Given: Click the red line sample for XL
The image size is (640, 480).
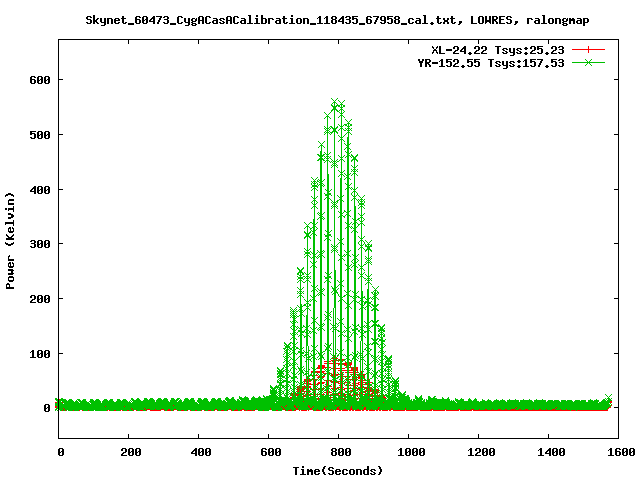Looking at the screenshot, I should click(x=588, y=50).
